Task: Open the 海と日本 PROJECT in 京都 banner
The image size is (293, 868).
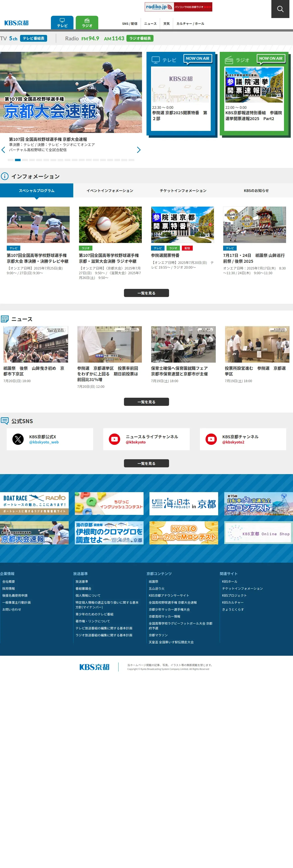Action: pos(184,503)
